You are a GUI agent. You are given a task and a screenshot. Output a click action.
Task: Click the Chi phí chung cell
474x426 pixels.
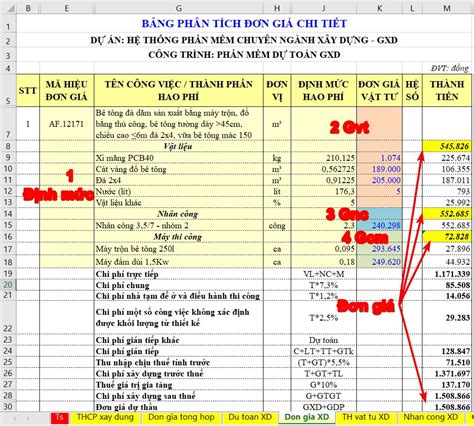(x=179, y=285)
